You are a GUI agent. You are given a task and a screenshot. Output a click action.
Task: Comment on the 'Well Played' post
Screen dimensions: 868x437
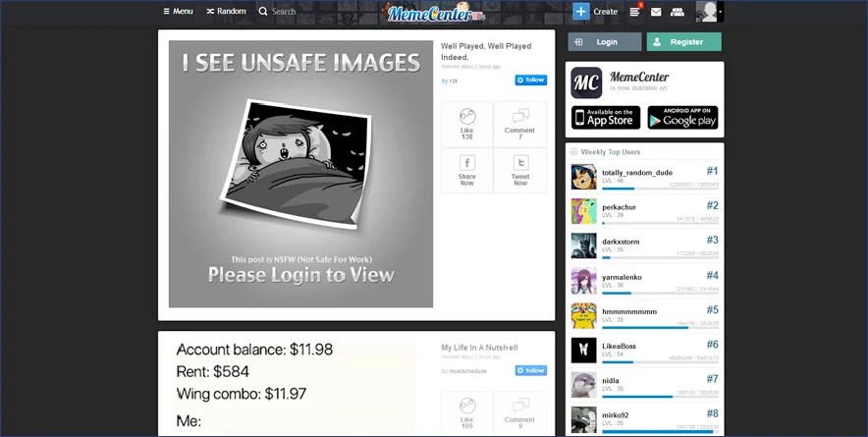[x=519, y=124]
